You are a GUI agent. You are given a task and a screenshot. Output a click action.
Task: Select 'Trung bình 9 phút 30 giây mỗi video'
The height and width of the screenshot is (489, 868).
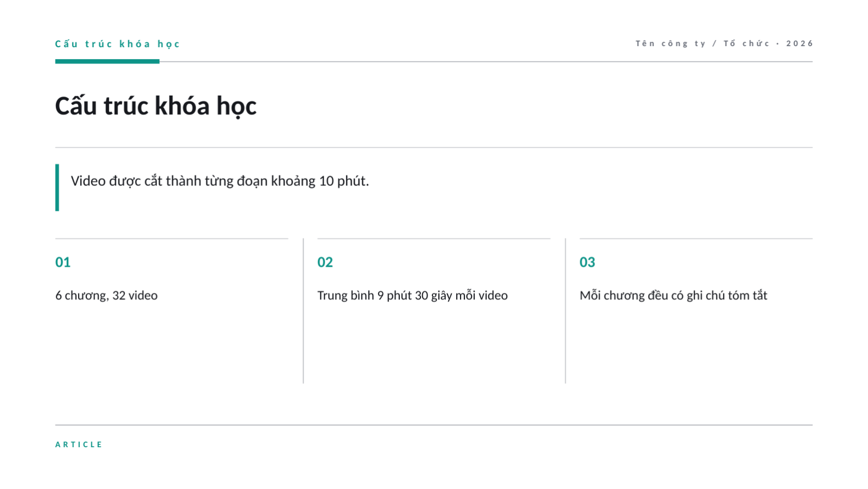tap(412, 296)
